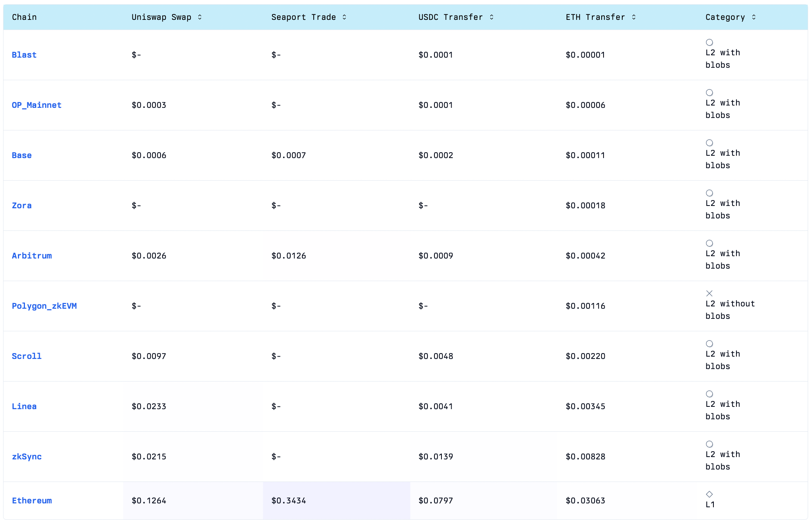This screenshot has height=524, width=812.
Task: Click the Seaport Trade header label
Action: [304, 17]
